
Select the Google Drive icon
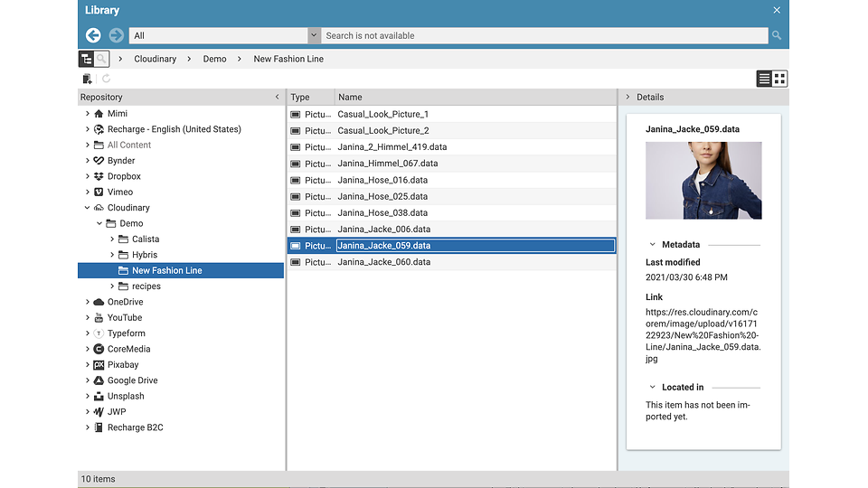tap(99, 380)
